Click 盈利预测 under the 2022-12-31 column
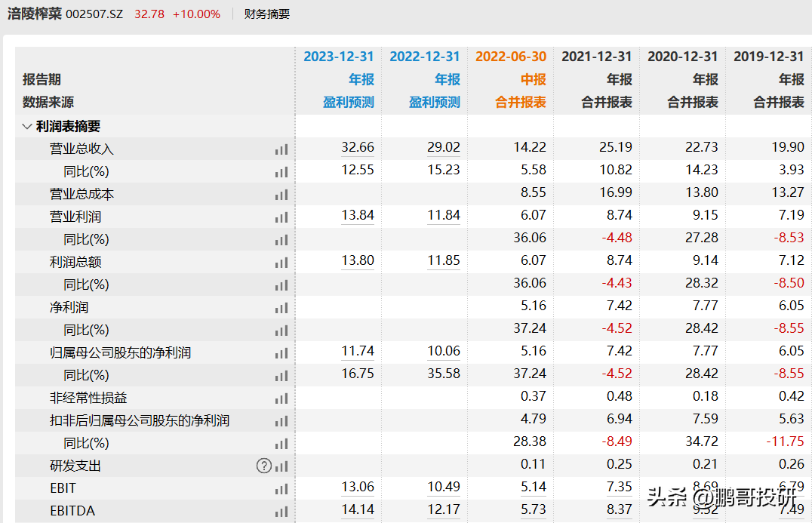The width and height of the screenshot is (812, 523). point(435,102)
